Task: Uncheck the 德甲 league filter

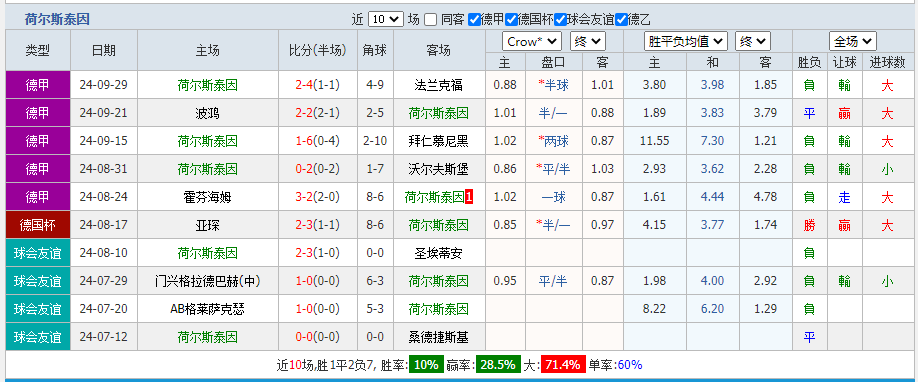Action: [474, 19]
